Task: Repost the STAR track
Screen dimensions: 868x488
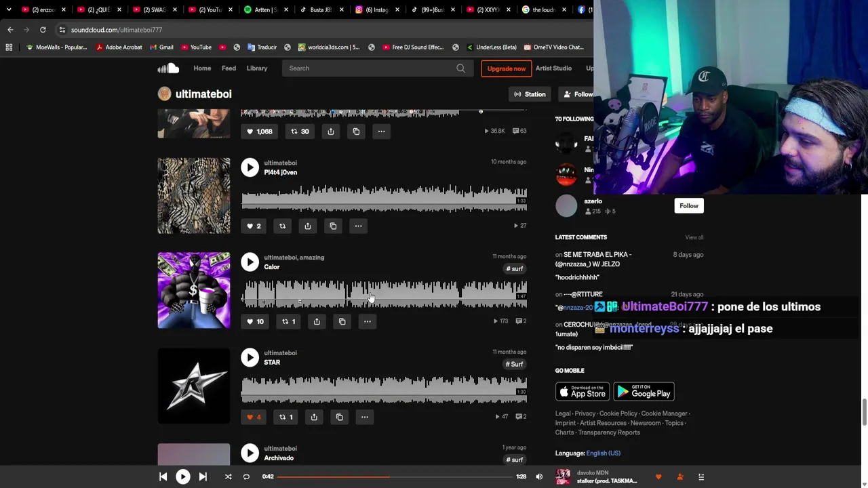Action: pos(285,417)
